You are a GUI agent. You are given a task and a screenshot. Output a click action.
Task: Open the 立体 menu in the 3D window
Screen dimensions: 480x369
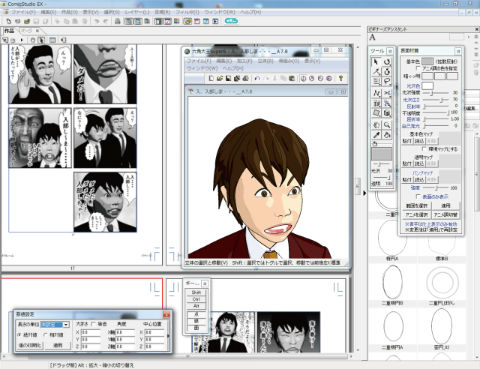click(x=266, y=61)
